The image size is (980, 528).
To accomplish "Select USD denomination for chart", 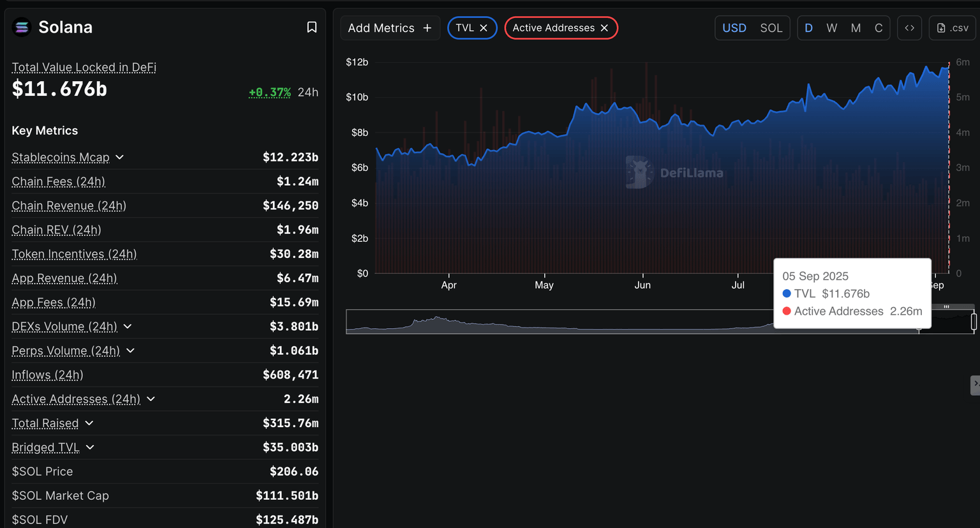I will coord(734,28).
